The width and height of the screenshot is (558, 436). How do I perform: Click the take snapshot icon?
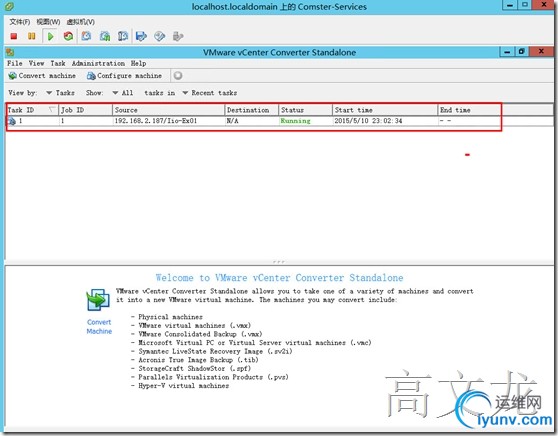[x=86, y=36]
